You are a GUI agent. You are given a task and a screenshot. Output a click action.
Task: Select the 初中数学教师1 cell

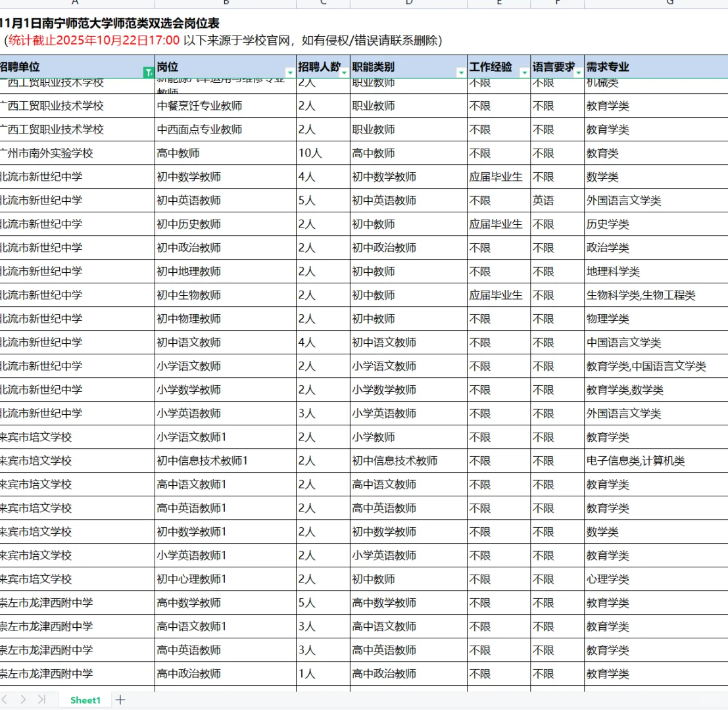pos(226,532)
